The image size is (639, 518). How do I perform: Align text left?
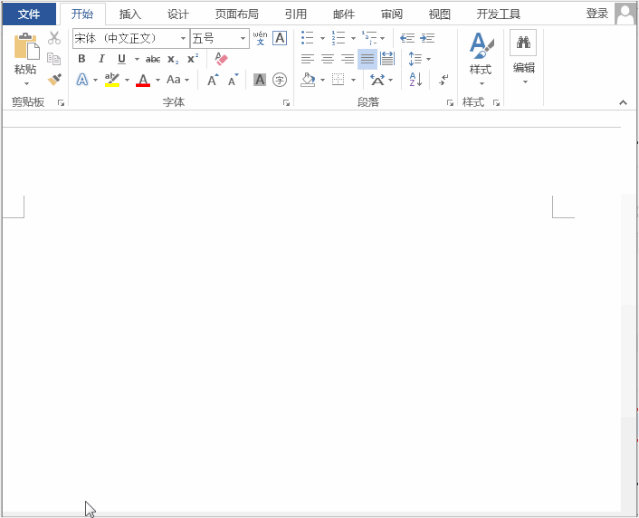pyautogui.click(x=307, y=59)
